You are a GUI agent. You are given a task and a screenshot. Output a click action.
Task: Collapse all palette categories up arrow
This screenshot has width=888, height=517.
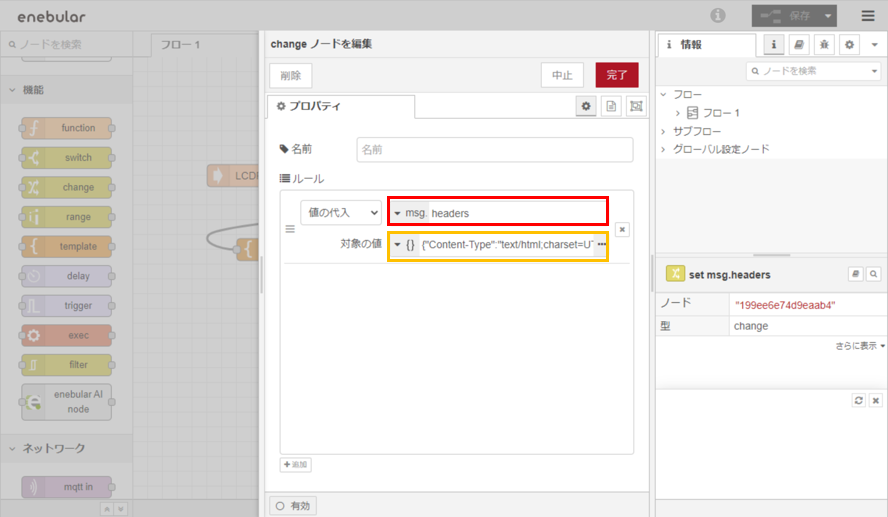click(x=106, y=509)
